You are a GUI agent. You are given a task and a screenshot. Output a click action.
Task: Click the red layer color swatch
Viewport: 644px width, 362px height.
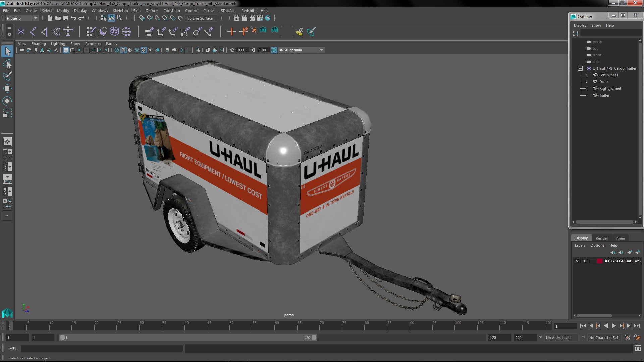pyautogui.click(x=599, y=261)
